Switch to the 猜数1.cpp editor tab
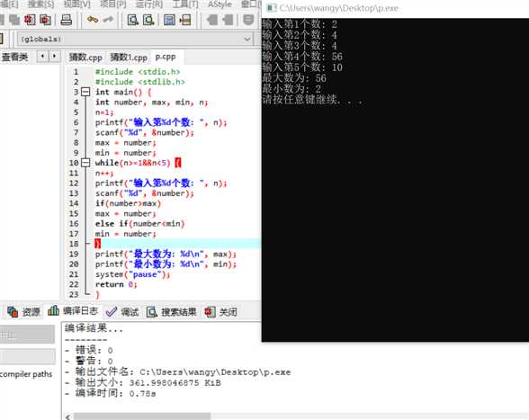529x420 pixels. (129, 58)
